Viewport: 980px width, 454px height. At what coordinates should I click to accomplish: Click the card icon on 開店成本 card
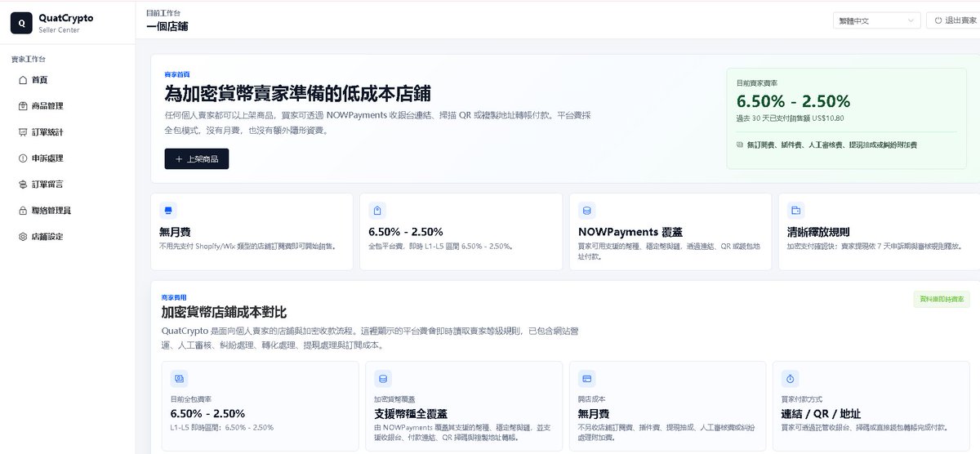click(x=586, y=379)
